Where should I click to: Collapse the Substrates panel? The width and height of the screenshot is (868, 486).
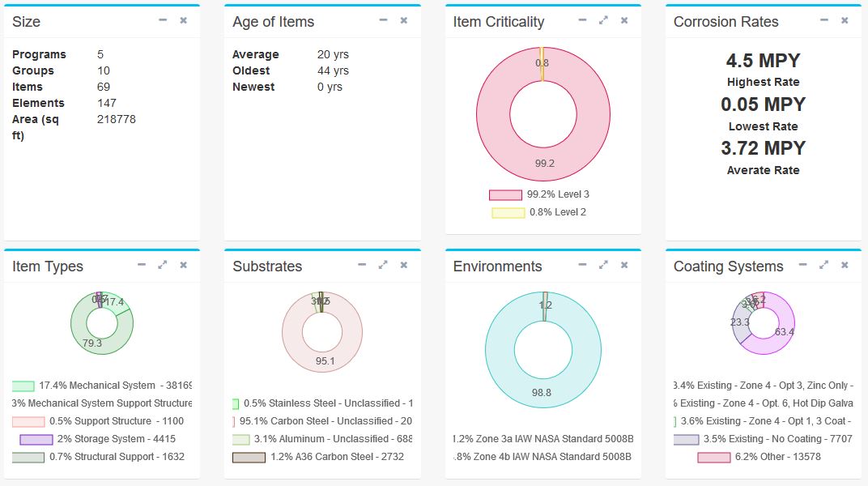(x=362, y=265)
